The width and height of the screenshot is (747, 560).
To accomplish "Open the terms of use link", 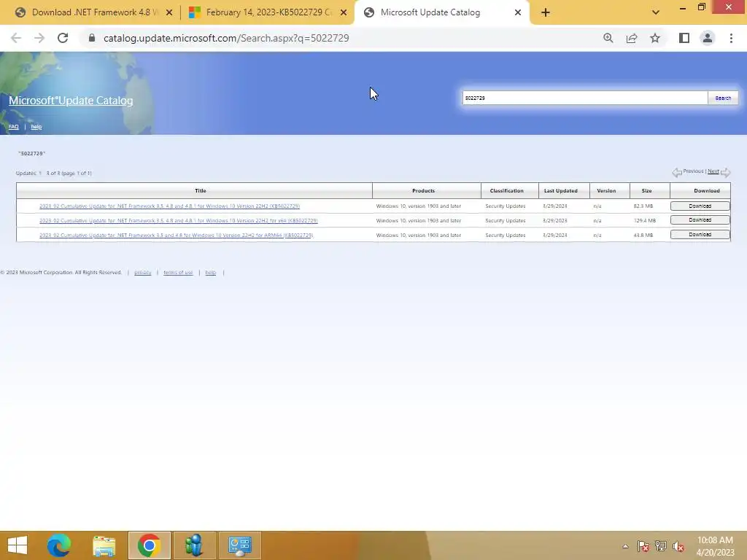I will click(x=178, y=273).
